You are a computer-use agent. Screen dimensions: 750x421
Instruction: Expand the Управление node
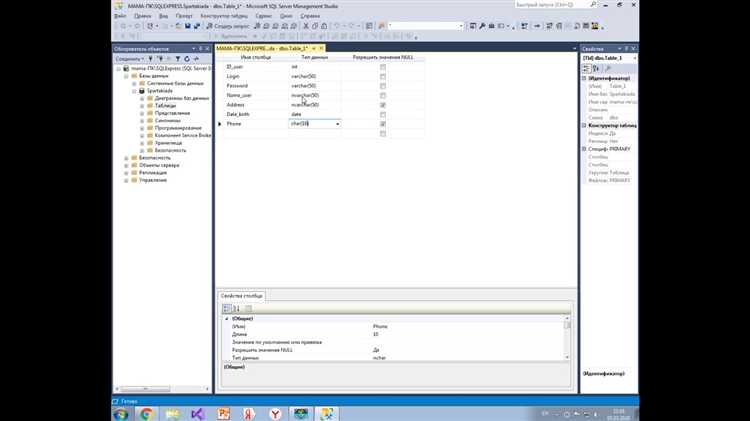pyautogui.click(x=127, y=180)
